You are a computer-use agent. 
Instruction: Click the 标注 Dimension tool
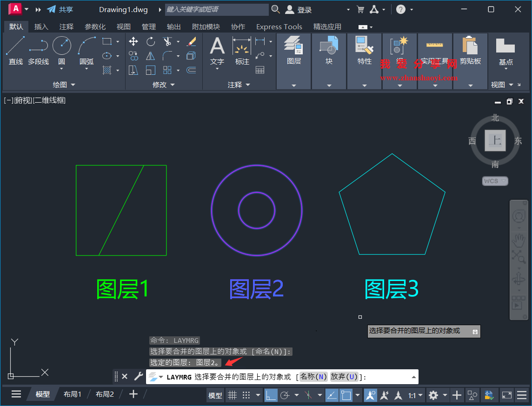tap(242, 50)
